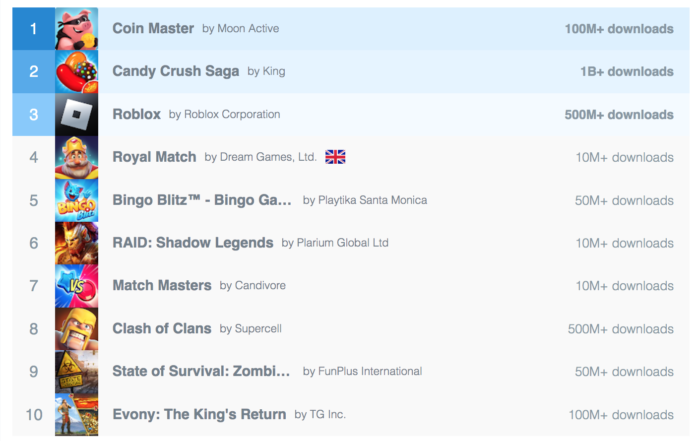Click the UK flag beside Royal Match

[x=335, y=157]
